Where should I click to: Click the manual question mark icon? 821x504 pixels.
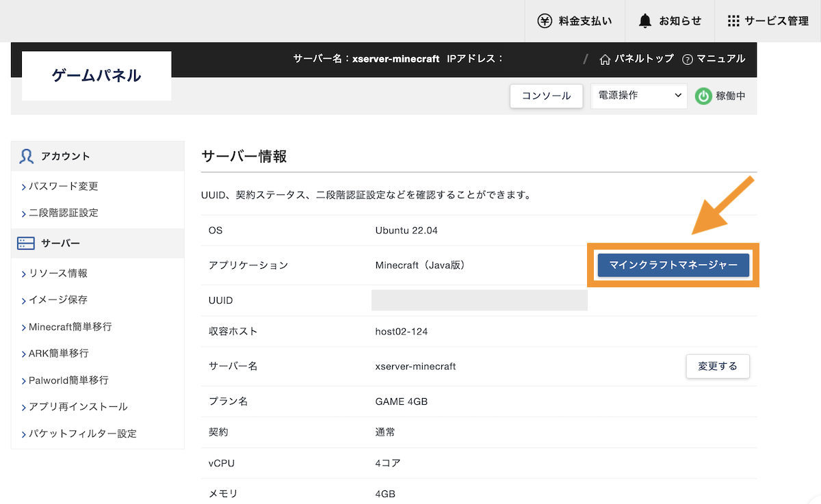[688, 59]
